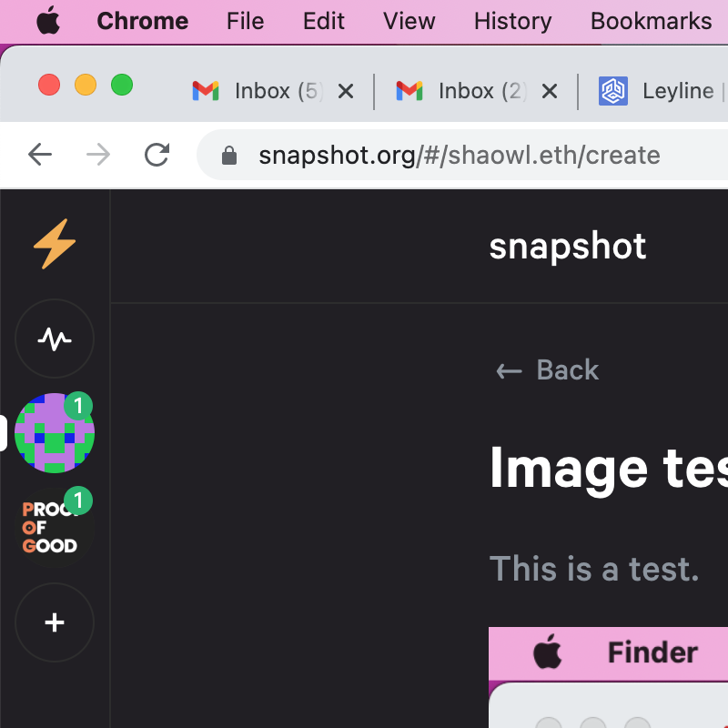Open the History menu

pyautogui.click(x=512, y=21)
